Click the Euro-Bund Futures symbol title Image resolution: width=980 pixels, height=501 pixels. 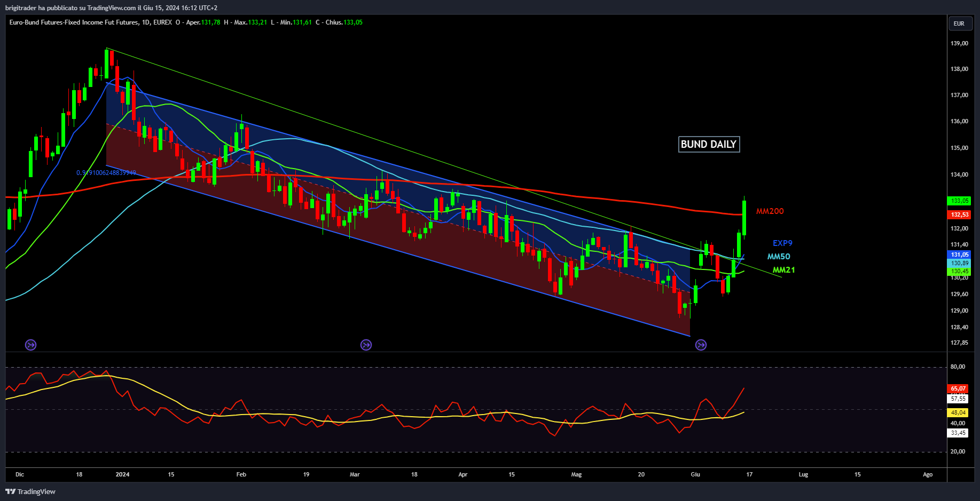[x=74, y=22]
